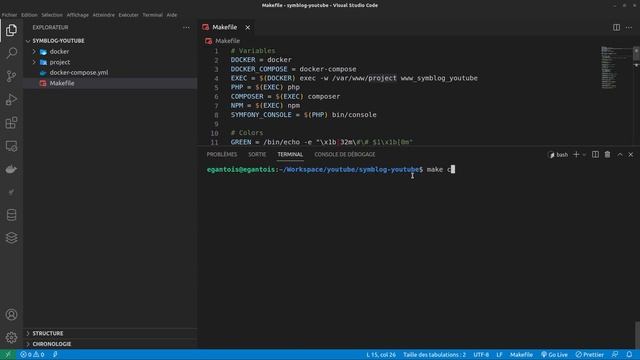
Task: Open the Sélection menu
Action: (52, 15)
